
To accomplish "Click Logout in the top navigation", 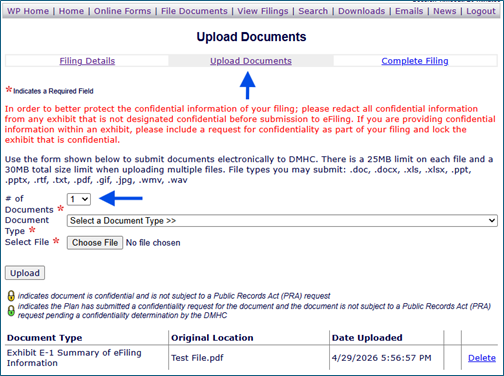I will (x=481, y=11).
